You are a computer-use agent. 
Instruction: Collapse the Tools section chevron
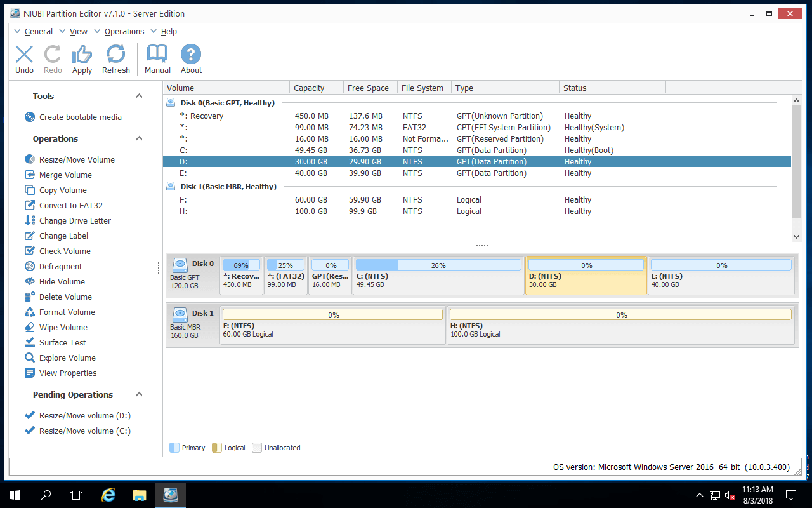click(140, 96)
